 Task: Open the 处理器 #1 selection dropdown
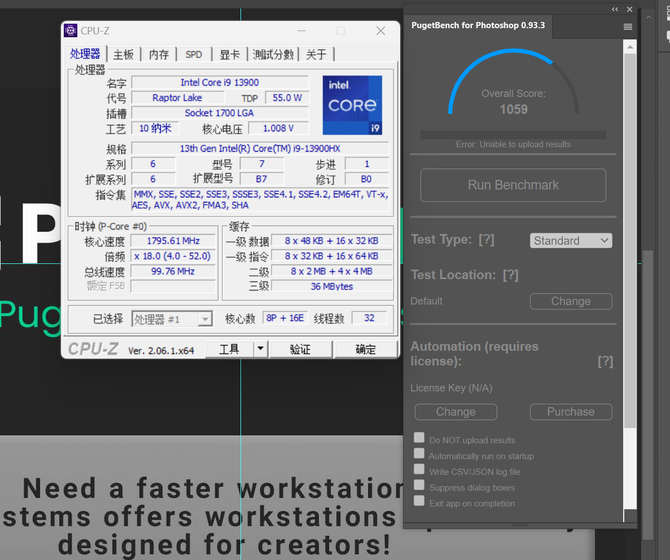pyautogui.click(x=172, y=319)
